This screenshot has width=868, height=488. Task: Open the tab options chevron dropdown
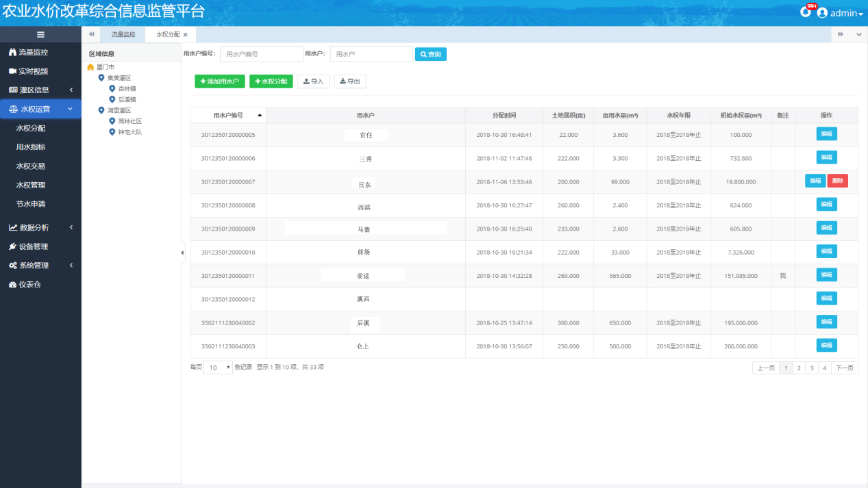[x=858, y=34]
